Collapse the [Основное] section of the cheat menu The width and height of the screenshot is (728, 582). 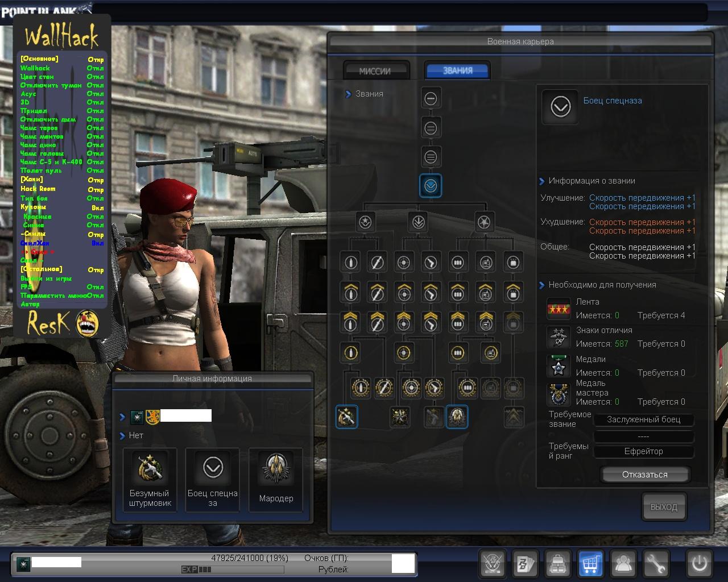pyautogui.click(x=61, y=59)
